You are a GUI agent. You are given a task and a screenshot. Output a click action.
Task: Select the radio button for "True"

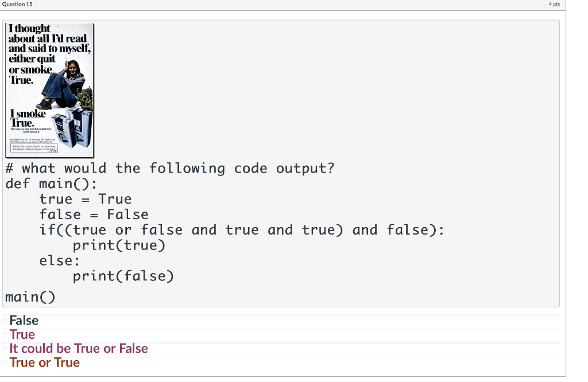pyautogui.click(x=4, y=334)
